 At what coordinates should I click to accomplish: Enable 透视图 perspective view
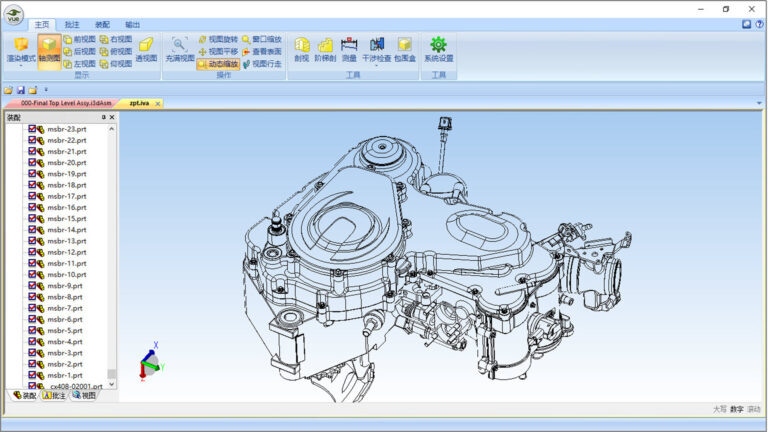point(146,50)
